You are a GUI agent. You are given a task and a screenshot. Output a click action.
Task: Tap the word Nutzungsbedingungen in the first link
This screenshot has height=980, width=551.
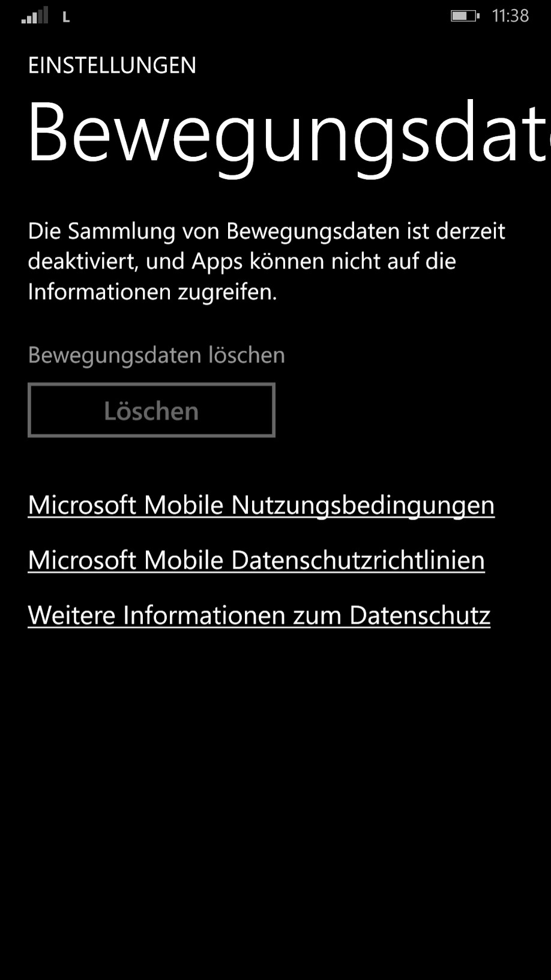coord(363,506)
